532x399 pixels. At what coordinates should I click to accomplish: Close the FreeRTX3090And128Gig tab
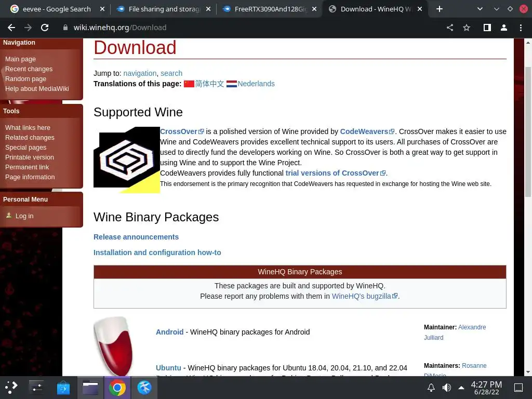[x=314, y=9]
